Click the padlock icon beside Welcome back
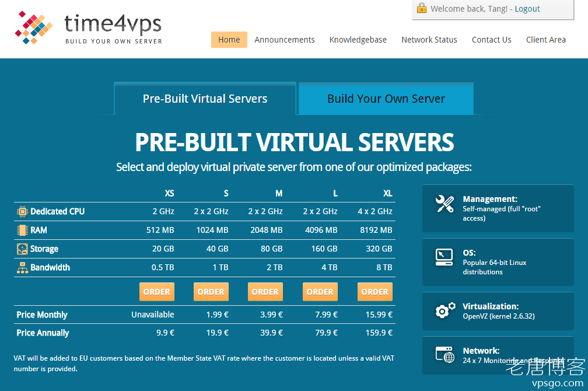 422,8
